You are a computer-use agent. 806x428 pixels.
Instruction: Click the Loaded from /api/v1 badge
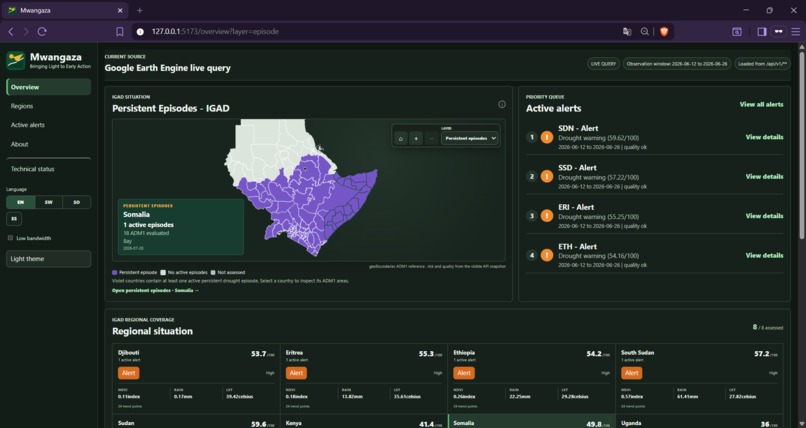point(762,64)
